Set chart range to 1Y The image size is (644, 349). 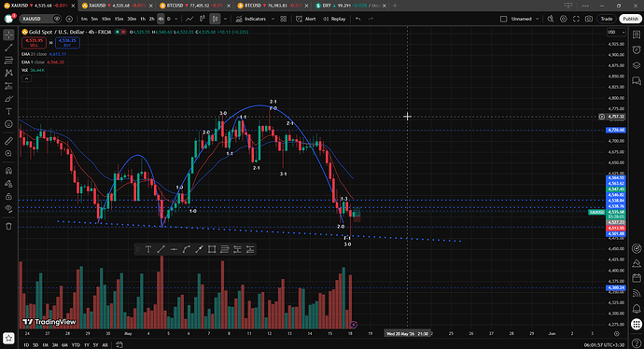point(87,345)
